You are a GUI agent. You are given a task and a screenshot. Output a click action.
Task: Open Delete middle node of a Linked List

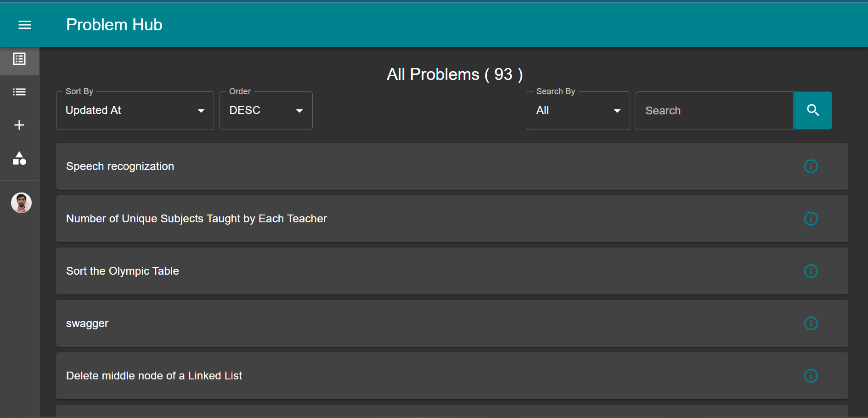point(452,376)
